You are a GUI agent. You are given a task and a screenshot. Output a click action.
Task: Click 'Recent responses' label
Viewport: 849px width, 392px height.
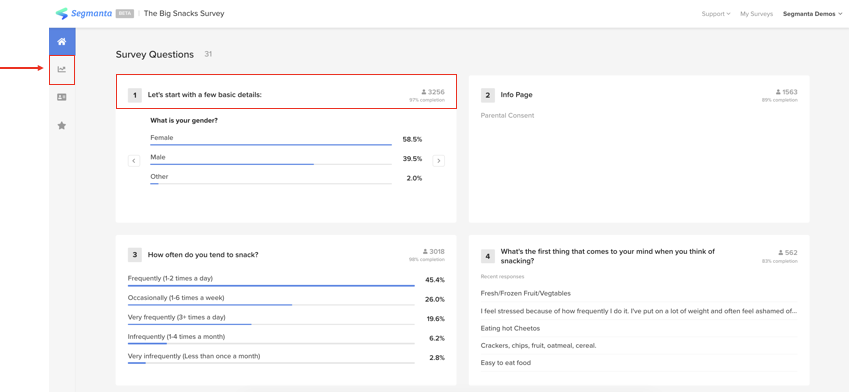pyautogui.click(x=502, y=277)
